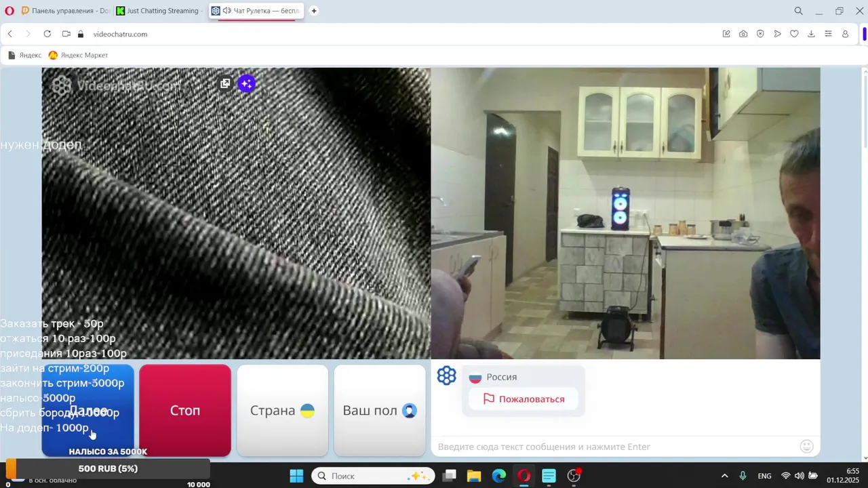868x488 pixels.
Task: Click the tab media indicator icon in address bar
Action: tap(66, 34)
